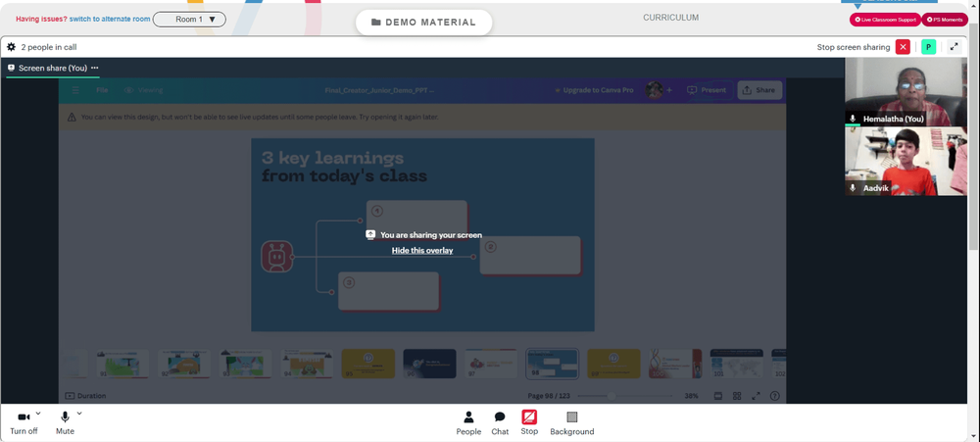Expand call view to fullscreen
Screen dimensions: 980x442
(x=954, y=47)
